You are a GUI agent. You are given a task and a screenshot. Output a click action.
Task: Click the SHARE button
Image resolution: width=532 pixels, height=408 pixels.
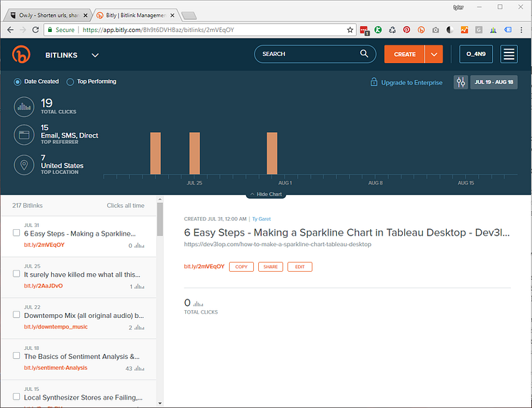(270, 267)
